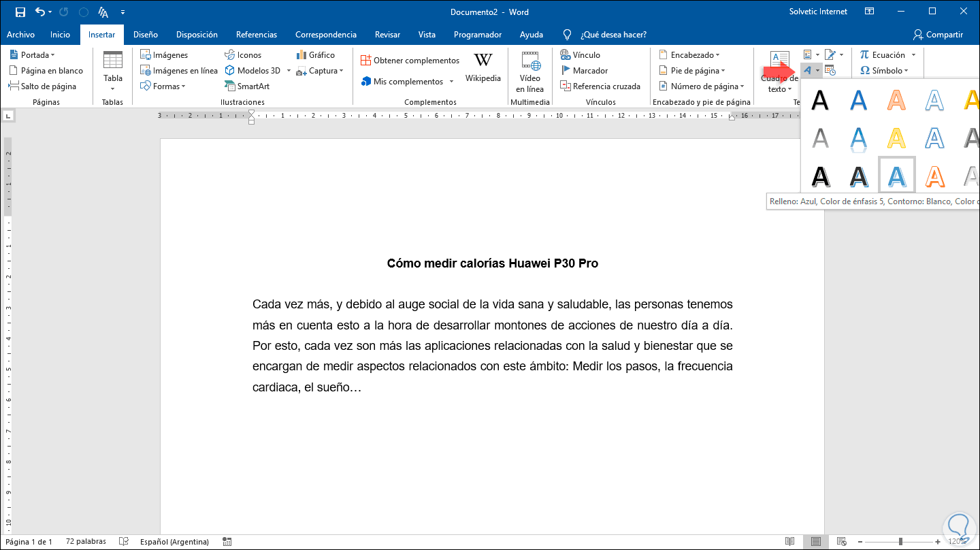The height and width of the screenshot is (550, 980).
Task: Switch to Print Layout view in status bar
Action: (x=815, y=542)
